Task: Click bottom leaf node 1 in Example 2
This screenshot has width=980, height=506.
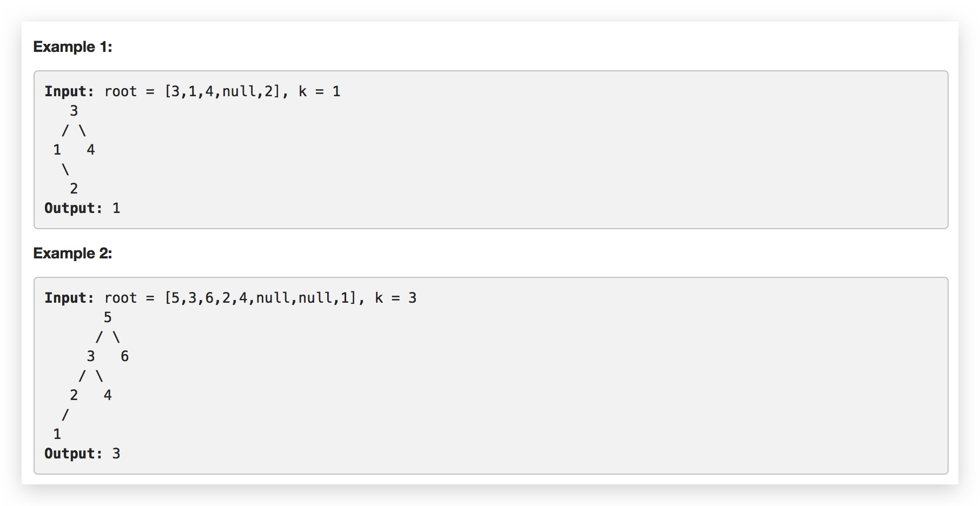Action: [x=57, y=434]
